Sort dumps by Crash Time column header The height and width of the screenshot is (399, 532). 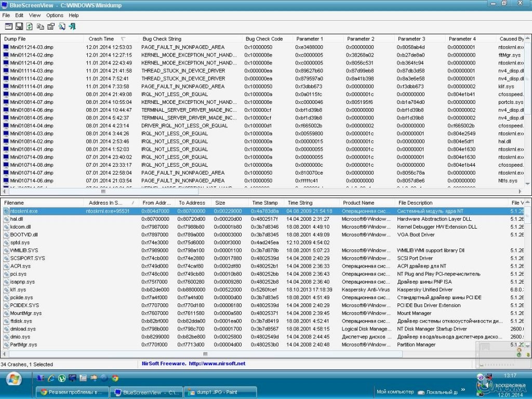(x=101, y=39)
